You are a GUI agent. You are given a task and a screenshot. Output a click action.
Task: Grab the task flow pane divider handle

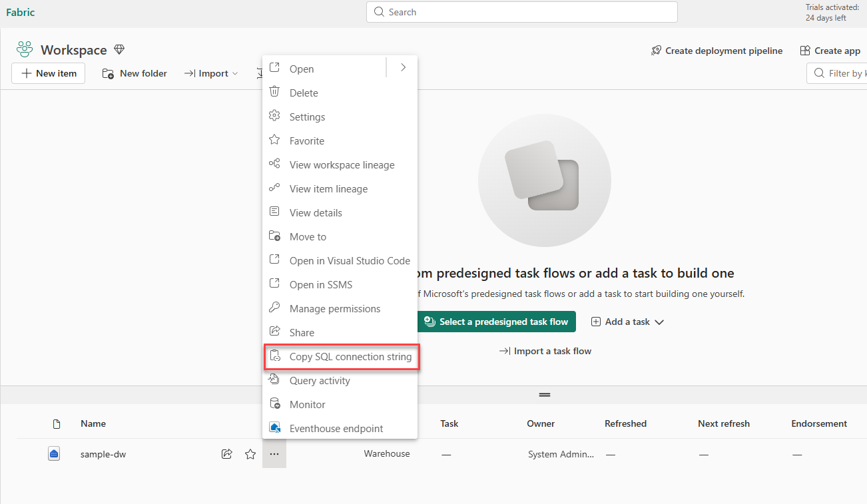coord(545,395)
